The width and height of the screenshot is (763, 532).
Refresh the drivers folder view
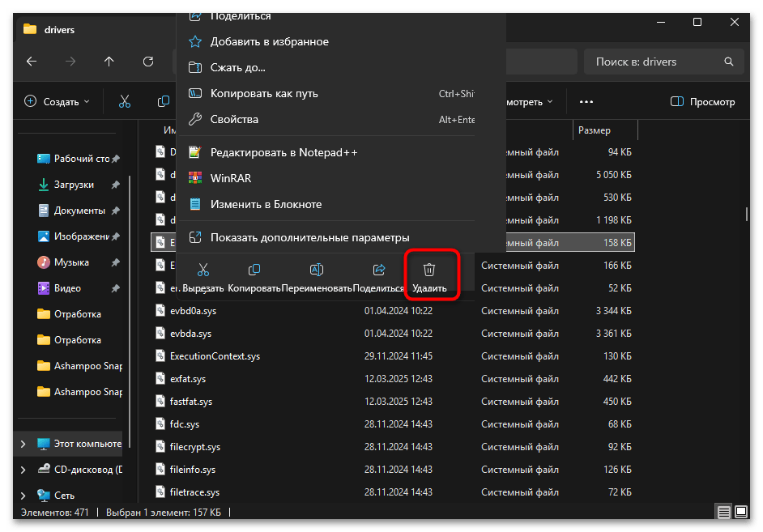(148, 62)
